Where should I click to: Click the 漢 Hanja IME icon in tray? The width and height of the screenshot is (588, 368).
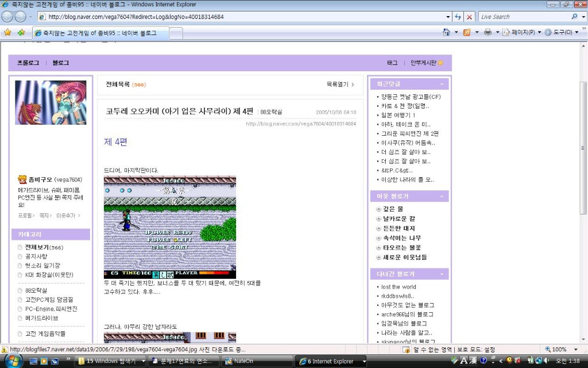click(x=473, y=361)
